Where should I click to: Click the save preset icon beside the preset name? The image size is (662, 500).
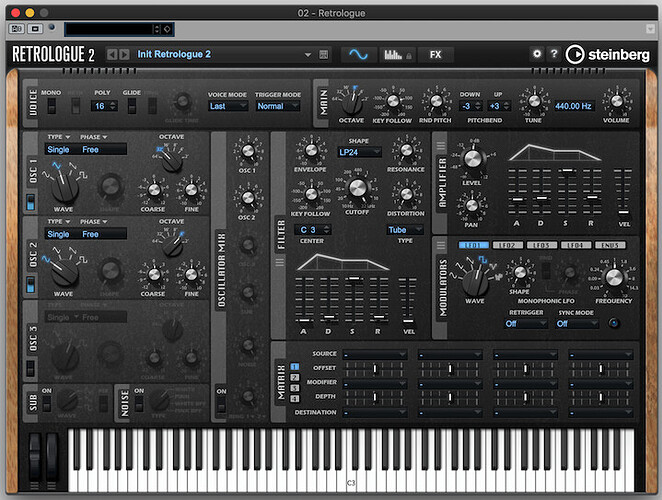click(323, 54)
